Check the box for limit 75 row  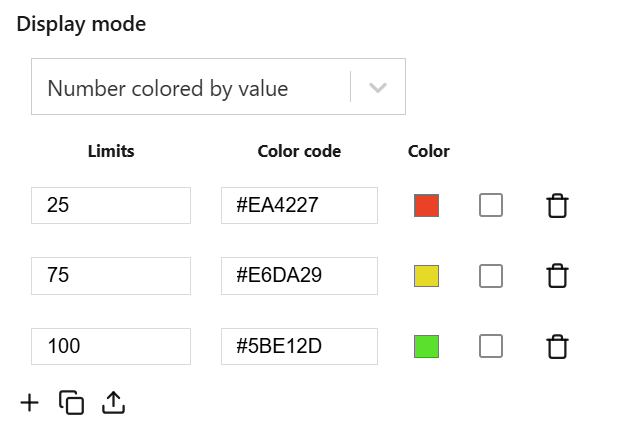click(x=491, y=276)
